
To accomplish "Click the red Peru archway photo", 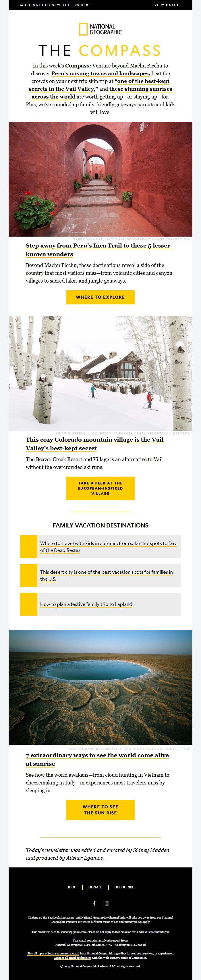I will click(100, 179).
